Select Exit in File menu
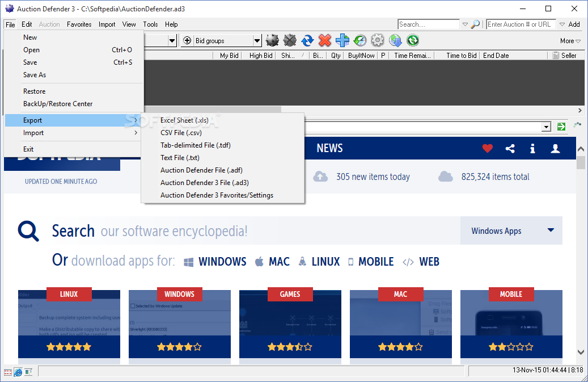 click(x=74, y=149)
